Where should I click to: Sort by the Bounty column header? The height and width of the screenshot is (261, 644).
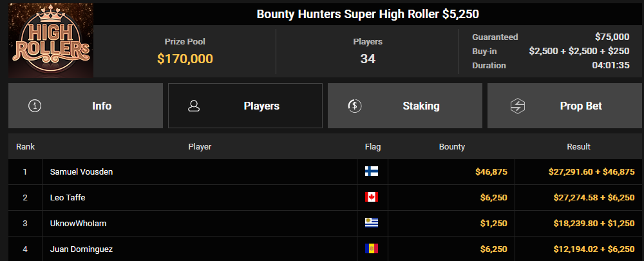coord(452,147)
